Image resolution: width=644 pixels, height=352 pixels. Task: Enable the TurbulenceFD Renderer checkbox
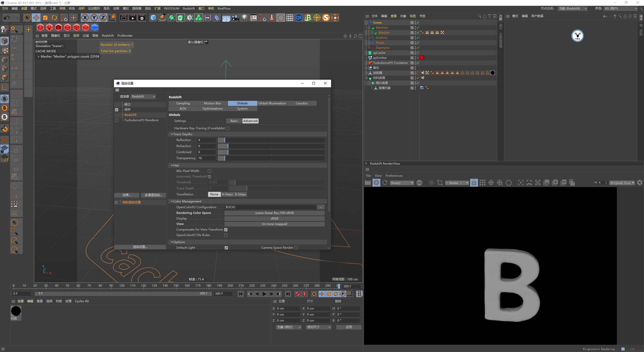tap(116, 120)
